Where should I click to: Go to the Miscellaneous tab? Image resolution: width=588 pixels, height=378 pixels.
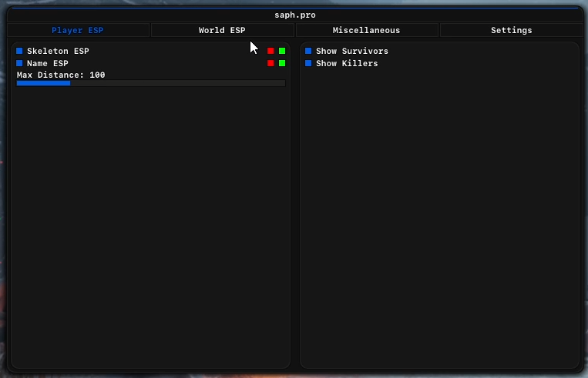(x=367, y=30)
